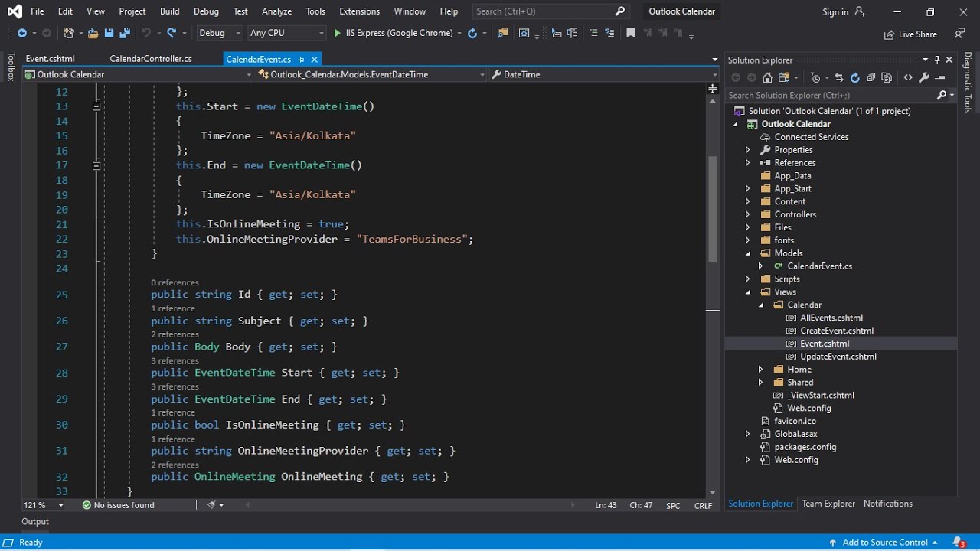Open the Analyze menu
This screenshot has width=980, height=551.
click(x=276, y=11)
